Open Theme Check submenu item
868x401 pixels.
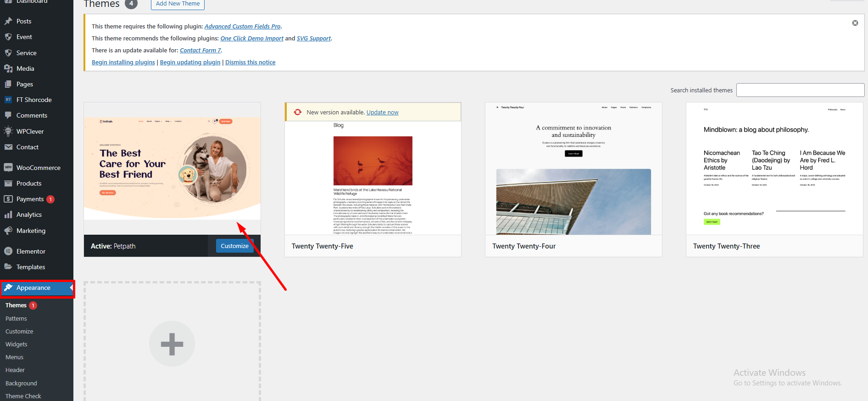pyautogui.click(x=23, y=396)
